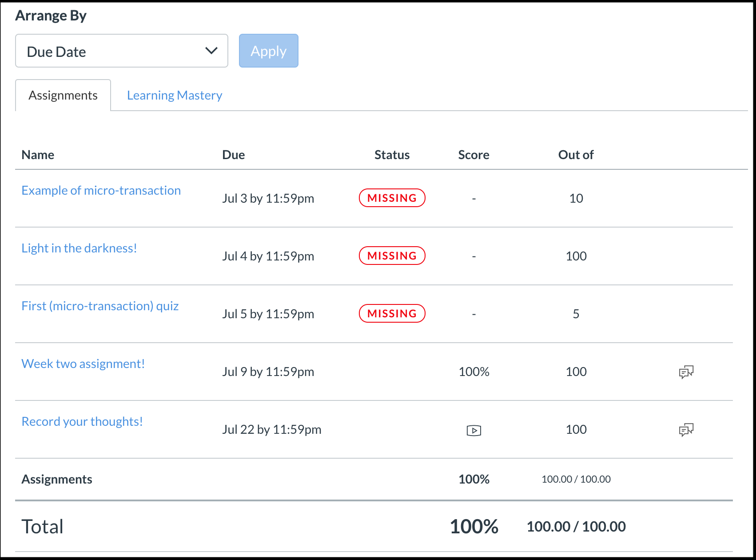The image size is (756, 560).
Task: Open Example of micro-transaction assignment
Action: (101, 190)
